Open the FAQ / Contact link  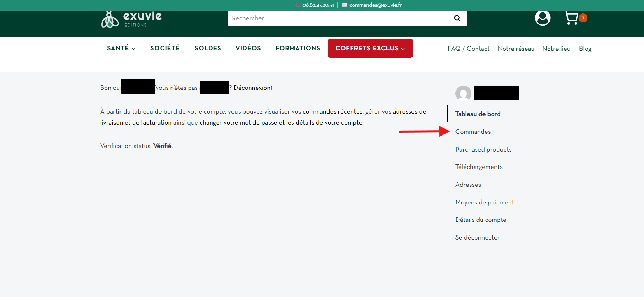click(x=468, y=49)
